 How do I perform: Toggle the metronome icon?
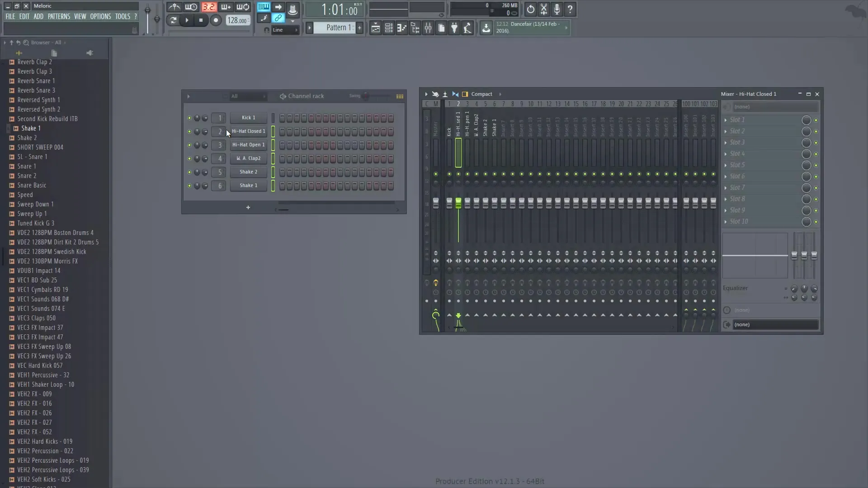click(174, 7)
